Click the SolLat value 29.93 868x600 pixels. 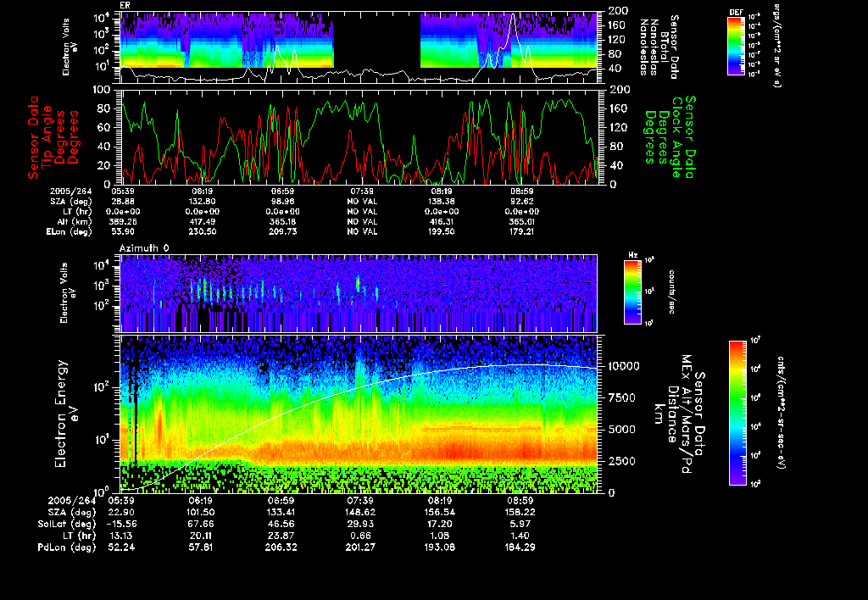[359, 524]
